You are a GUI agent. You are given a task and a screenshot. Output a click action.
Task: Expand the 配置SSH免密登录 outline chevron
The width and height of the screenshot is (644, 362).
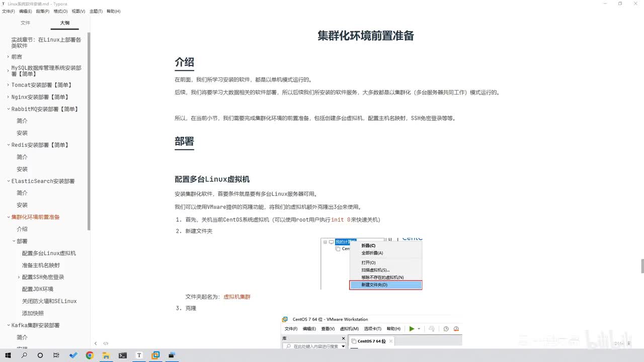point(19,277)
